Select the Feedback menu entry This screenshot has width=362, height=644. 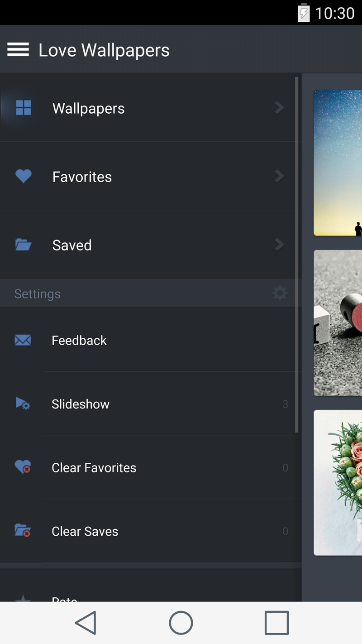tap(79, 341)
